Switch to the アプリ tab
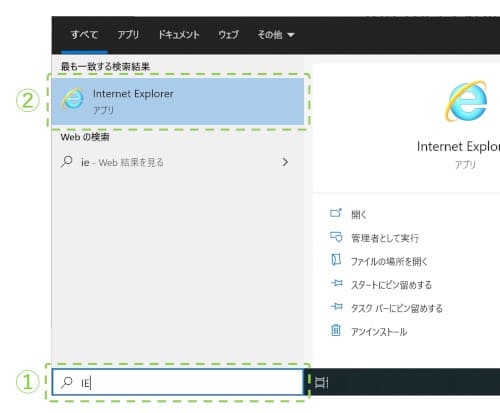 (x=128, y=35)
